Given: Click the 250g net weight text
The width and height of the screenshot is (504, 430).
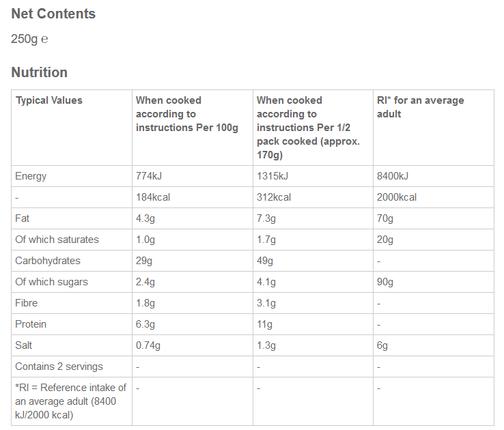Looking at the screenshot, I should 25,39.
